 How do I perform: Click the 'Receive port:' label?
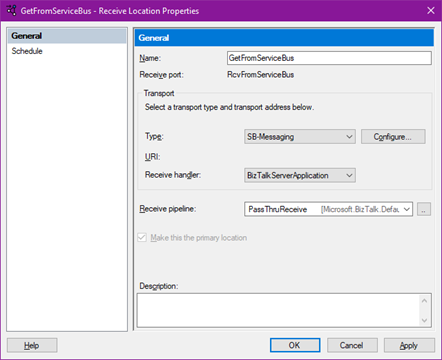point(161,75)
